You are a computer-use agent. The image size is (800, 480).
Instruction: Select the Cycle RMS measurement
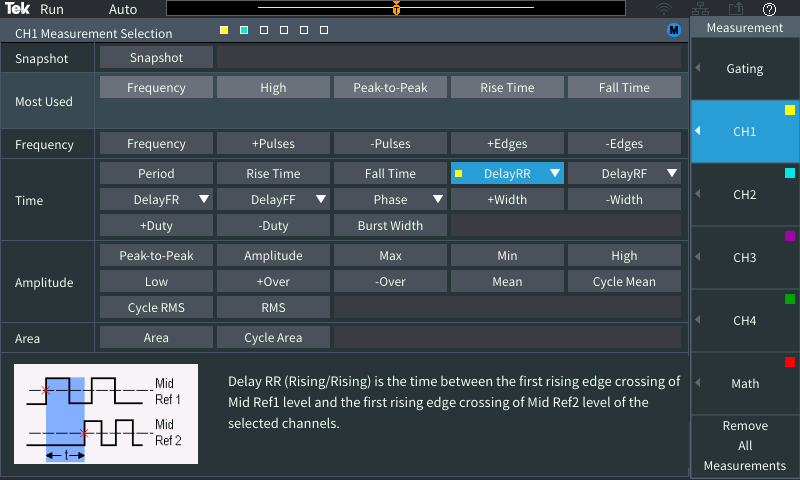(156, 307)
